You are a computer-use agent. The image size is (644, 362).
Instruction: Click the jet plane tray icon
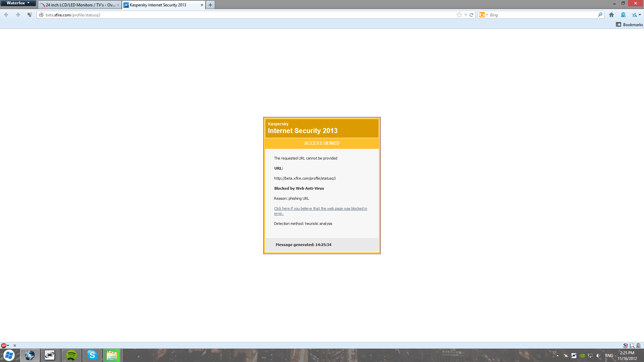(566, 356)
